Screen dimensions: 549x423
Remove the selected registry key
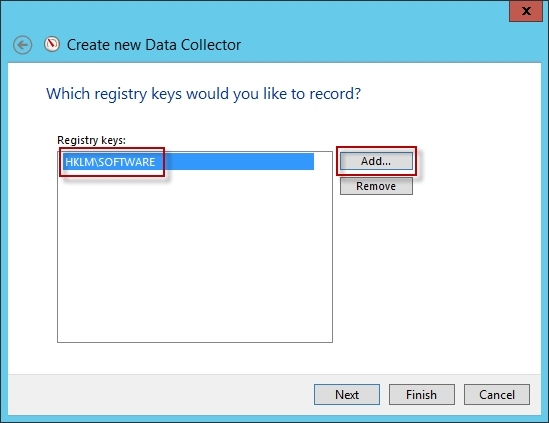pyautogui.click(x=376, y=186)
